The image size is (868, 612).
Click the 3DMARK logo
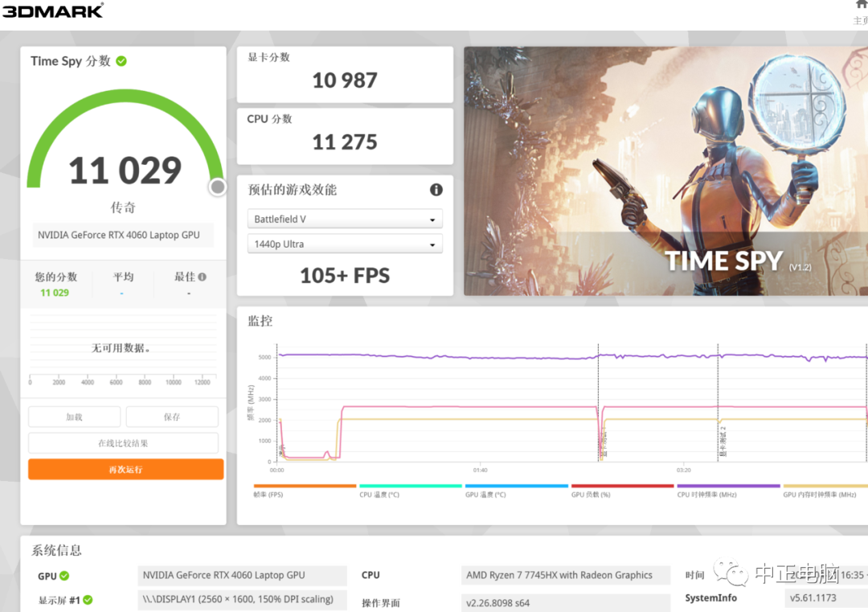click(x=52, y=10)
